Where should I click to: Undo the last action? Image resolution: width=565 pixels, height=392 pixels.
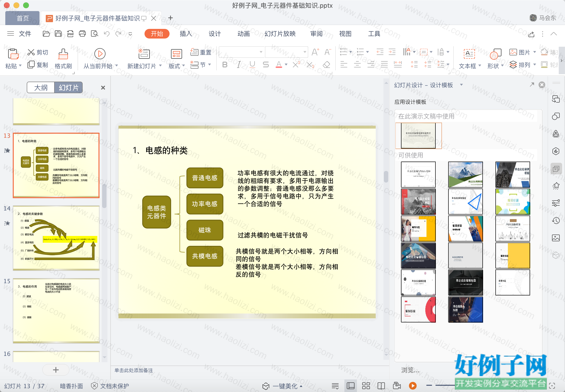point(107,34)
